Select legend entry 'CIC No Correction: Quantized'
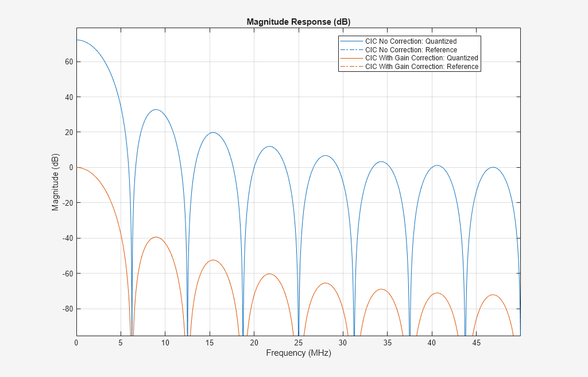 tap(411, 41)
